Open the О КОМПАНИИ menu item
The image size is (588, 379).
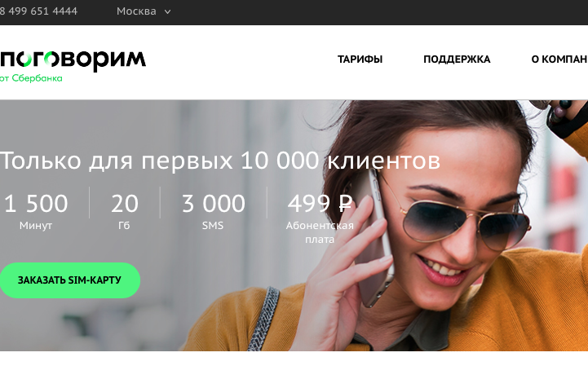pos(559,59)
